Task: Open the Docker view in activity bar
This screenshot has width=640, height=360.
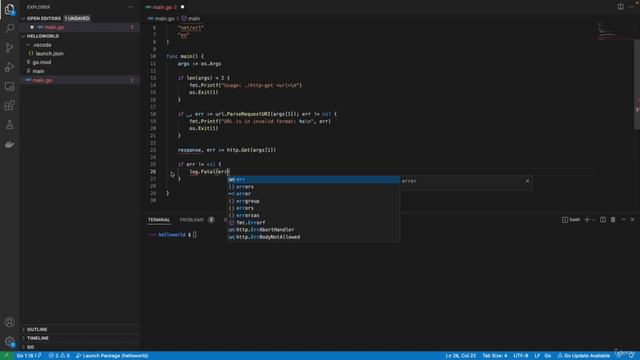Action: coord(9,144)
